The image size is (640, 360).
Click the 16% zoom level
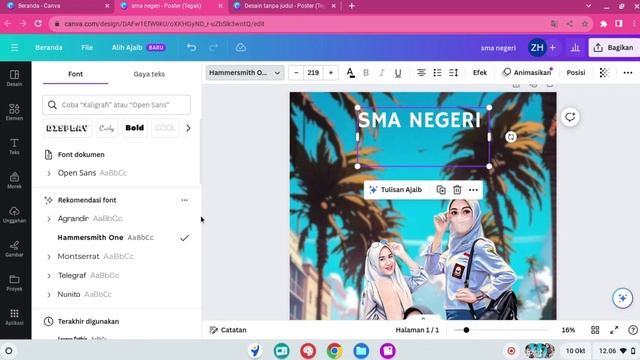tap(568, 330)
